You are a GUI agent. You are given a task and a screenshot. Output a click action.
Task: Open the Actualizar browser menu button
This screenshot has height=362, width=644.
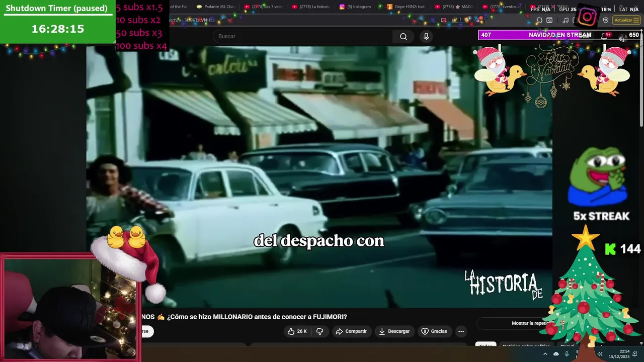click(626, 20)
